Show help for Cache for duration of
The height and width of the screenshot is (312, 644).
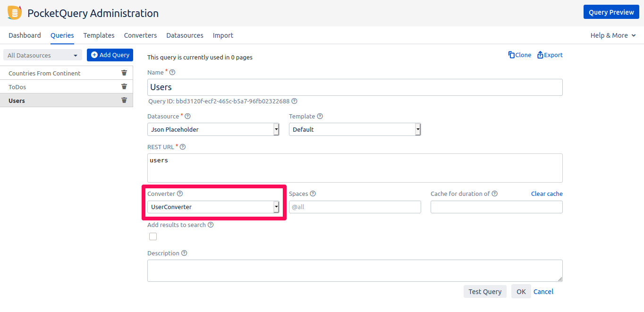pos(495,194)
